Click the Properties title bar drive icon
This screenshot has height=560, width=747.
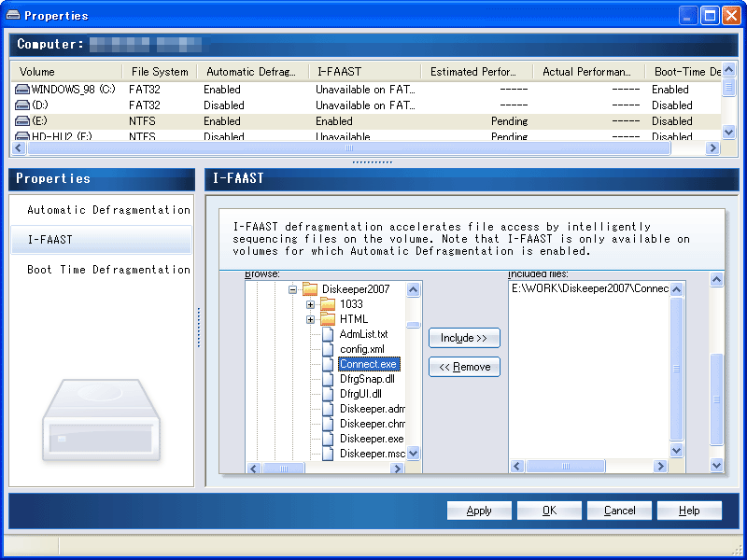[13, 15]
